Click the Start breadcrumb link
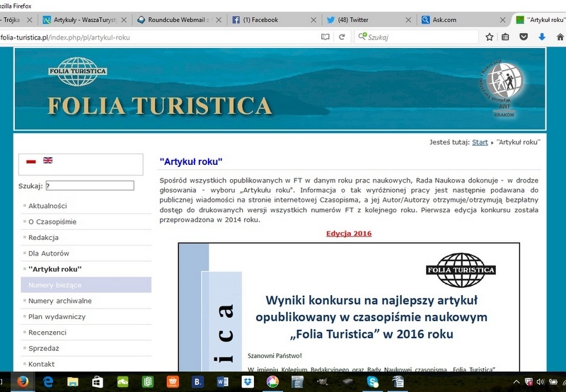Image resolution: width=566 pixels, height=392 pixels. point(480,142)
